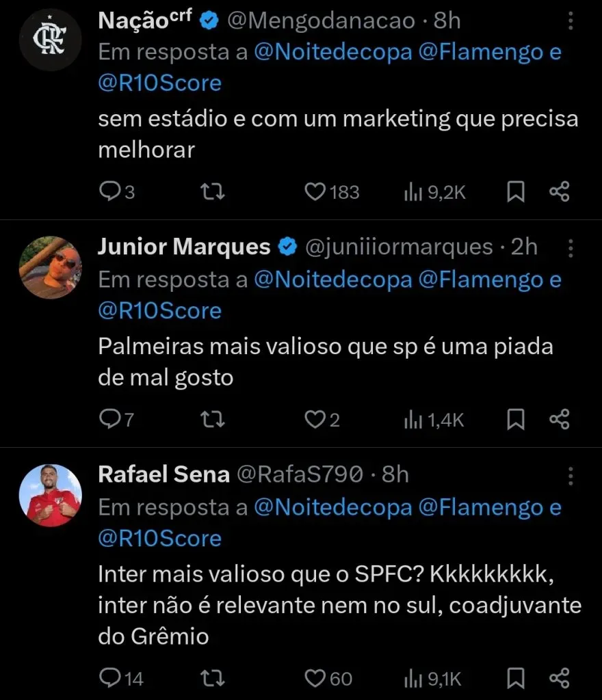Retweet Rafael Sena's post about Inter

pos(215,678)
